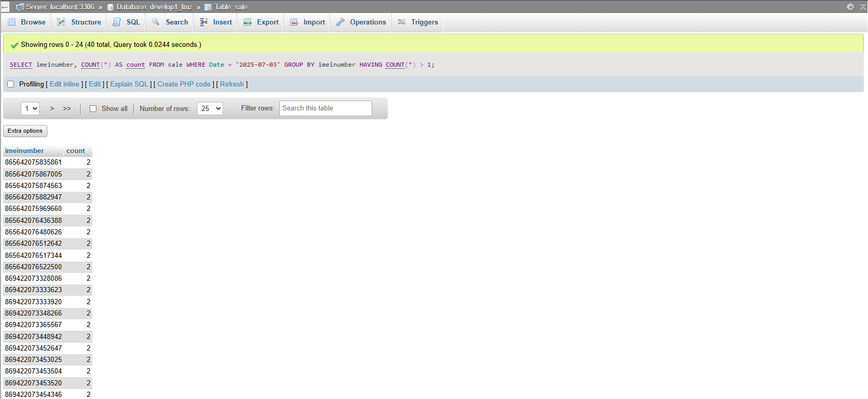Open page settings gear icon
Viewport: 868px width, 399px height.
coord(850,7)
